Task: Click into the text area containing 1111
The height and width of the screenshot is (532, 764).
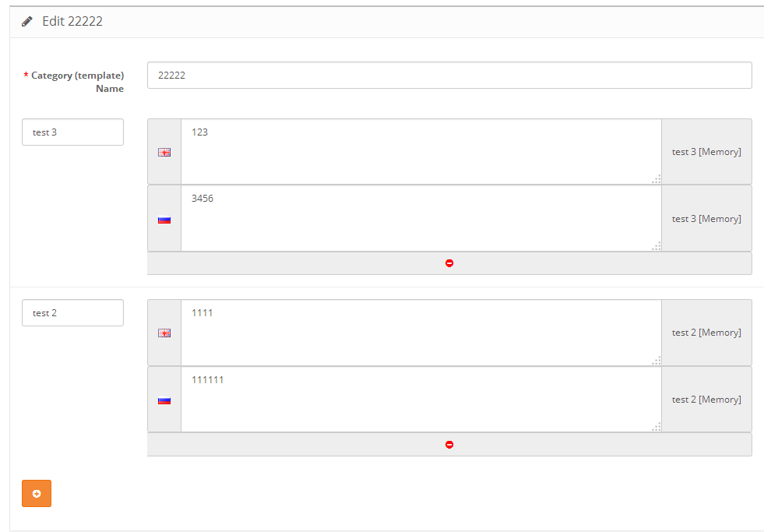Action: coord(421,333)
